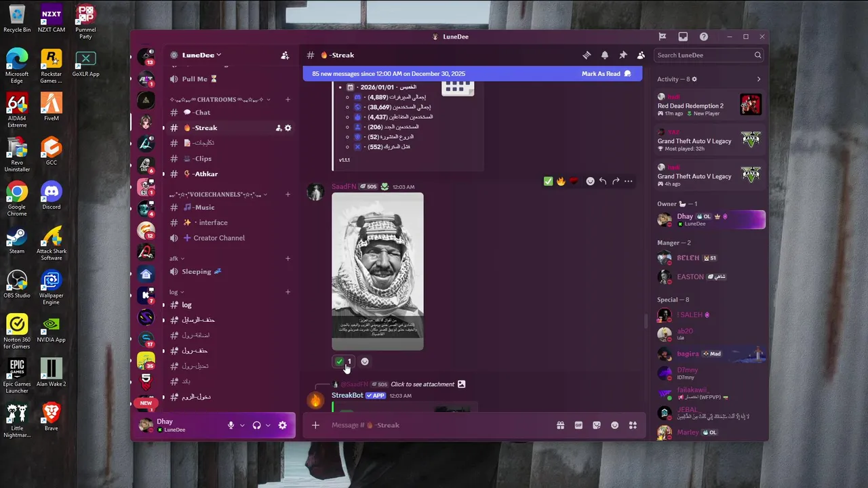Open microphone input options arrow
Screen dimensions: 868x488
pyautogui.click(x=242, y=426)
